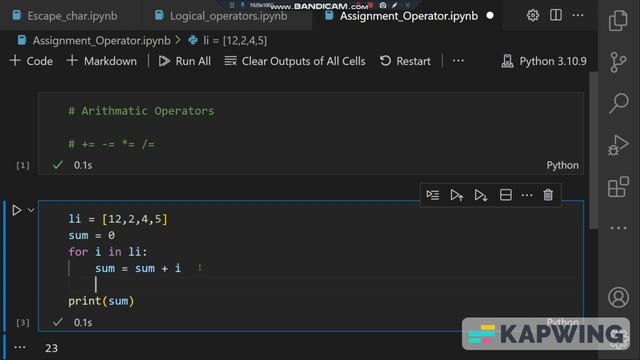
Task: Open Run and Debug view icon
Action: coord(618,145)
